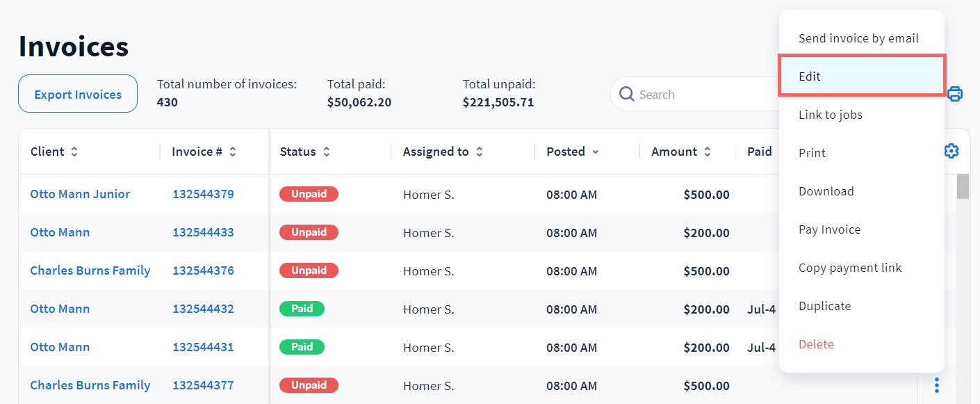980x404 pixels.
Task: Choose Send invoice by email
Action: click(x=858, y=38)
